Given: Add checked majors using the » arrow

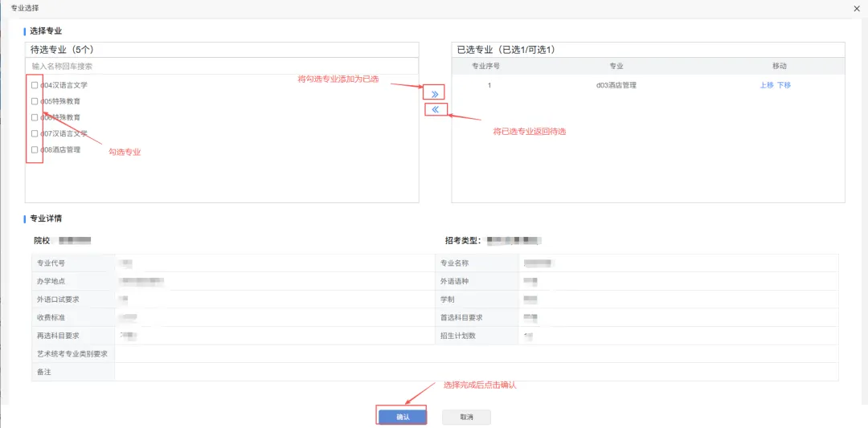Looking at the screenshot, I should 435,94.
